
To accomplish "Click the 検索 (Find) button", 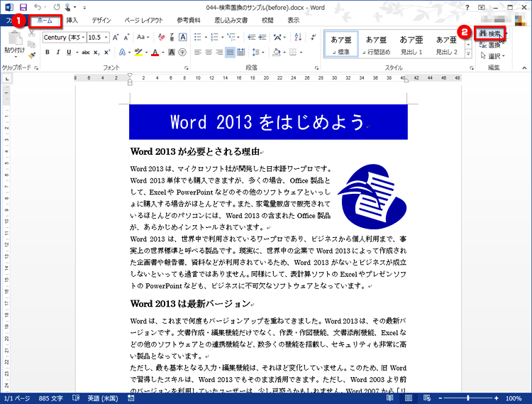I will pos(490,33).
